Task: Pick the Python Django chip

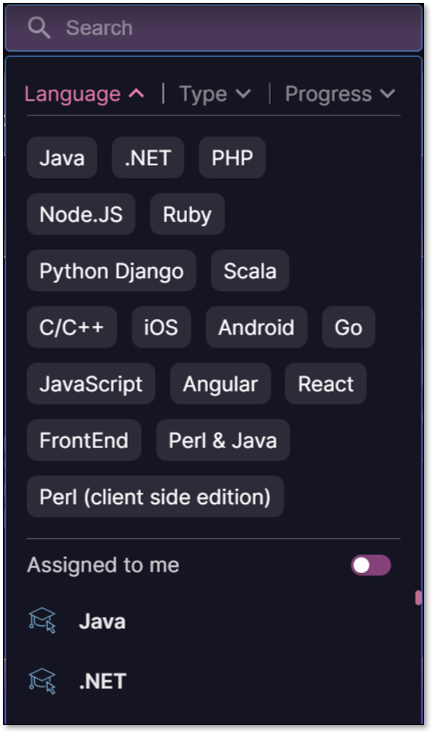Action: pyautogui.click(x=111, y=271)
